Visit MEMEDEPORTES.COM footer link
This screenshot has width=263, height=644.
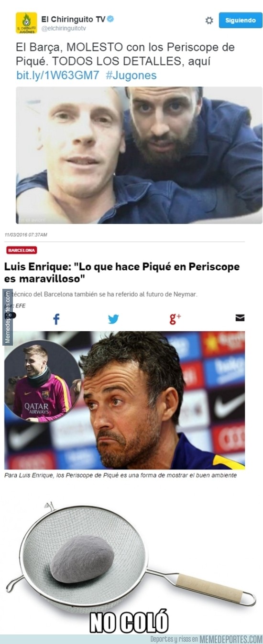coord(230,639)
